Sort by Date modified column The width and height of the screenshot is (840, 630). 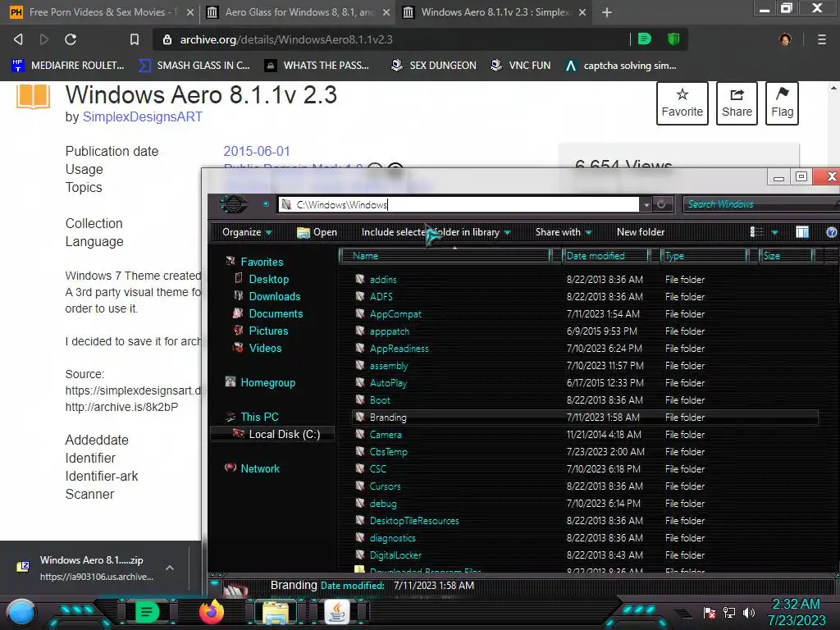[x=605, y=256]
